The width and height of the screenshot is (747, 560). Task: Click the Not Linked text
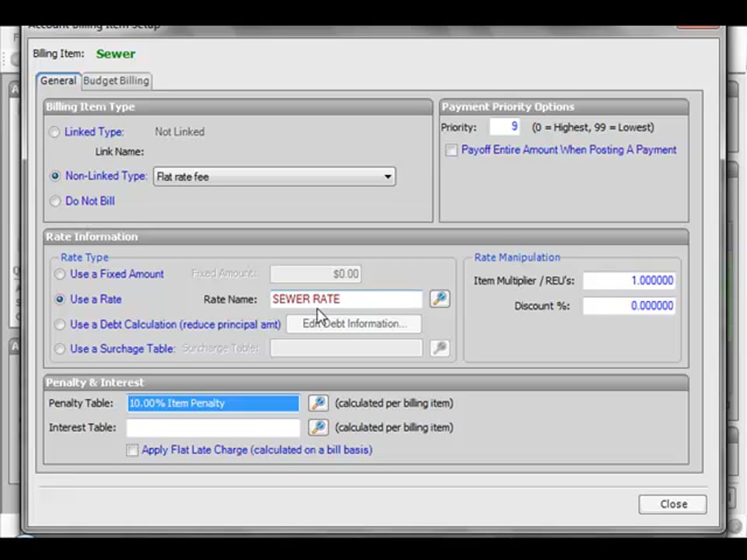pos(180,132)
